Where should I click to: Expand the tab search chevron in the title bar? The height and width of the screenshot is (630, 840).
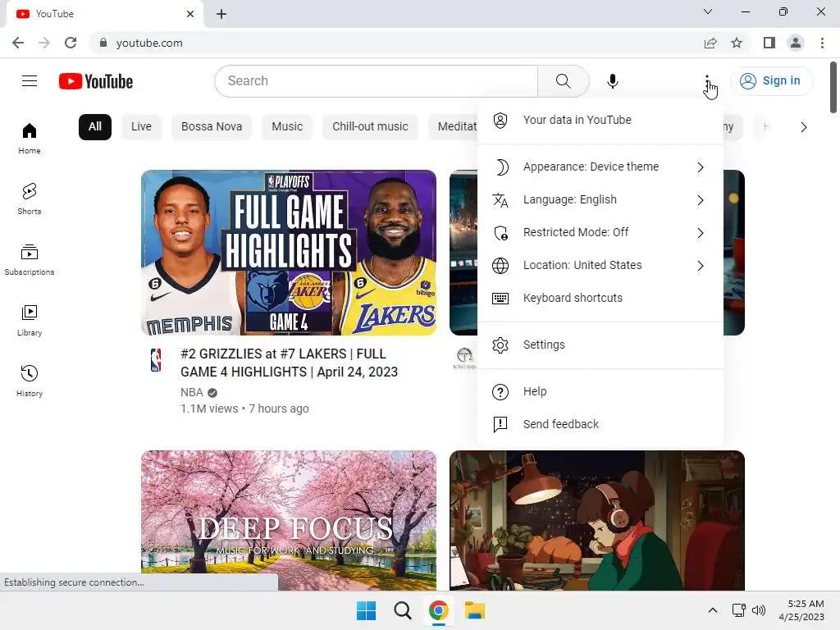708,11
